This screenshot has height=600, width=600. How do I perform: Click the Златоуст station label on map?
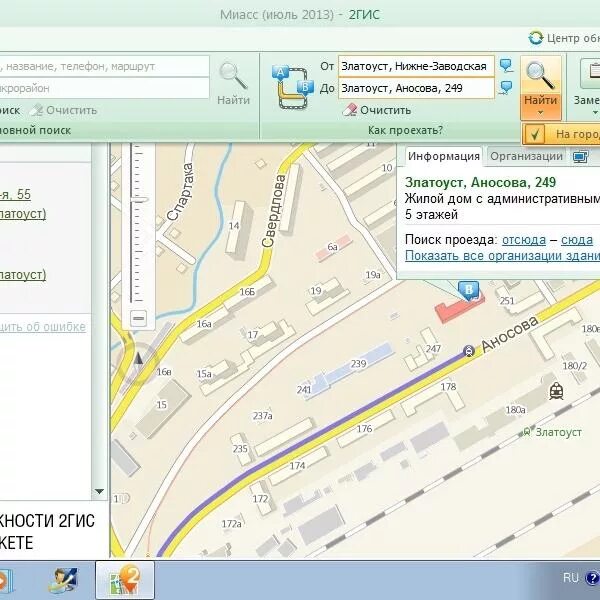click(x=558, y=432)
